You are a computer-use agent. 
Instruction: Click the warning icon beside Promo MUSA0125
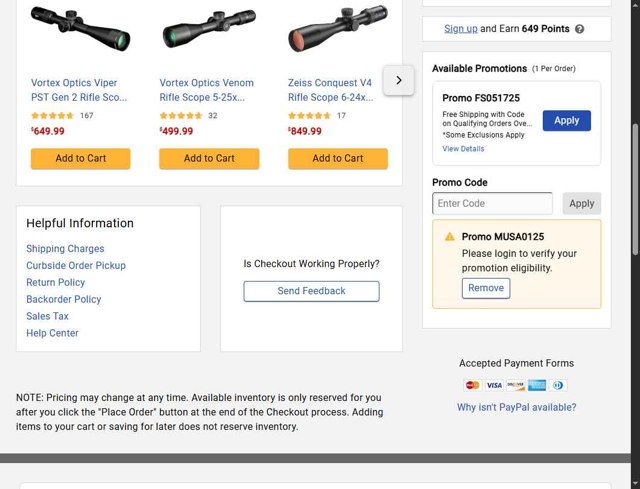pos(449,237)
